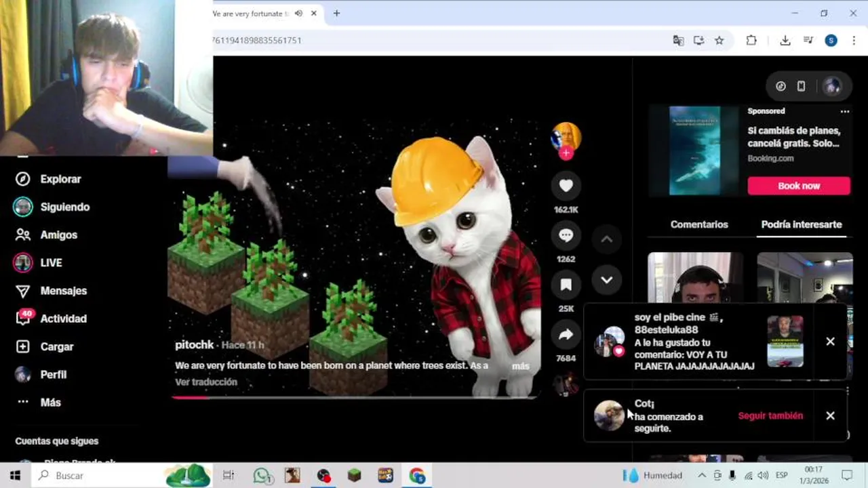Open volume control in system tray

pos(763,475)
